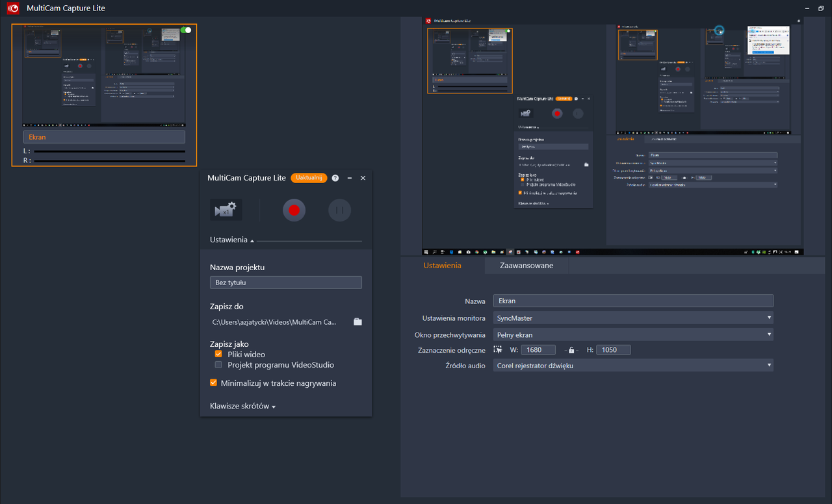Open the Okno przechwytywania dropdown
The width and height of the screenshot is (832, 504).
tap(633, 334)
